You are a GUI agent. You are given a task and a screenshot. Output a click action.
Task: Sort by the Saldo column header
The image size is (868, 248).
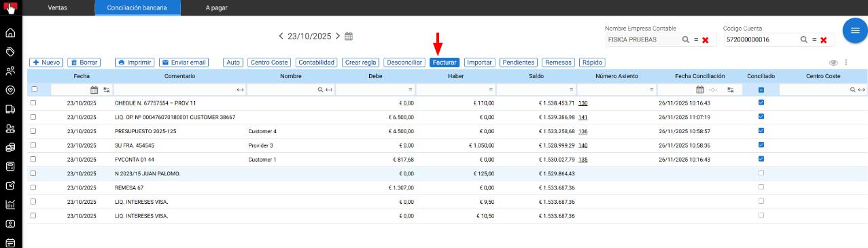point(536,76)
